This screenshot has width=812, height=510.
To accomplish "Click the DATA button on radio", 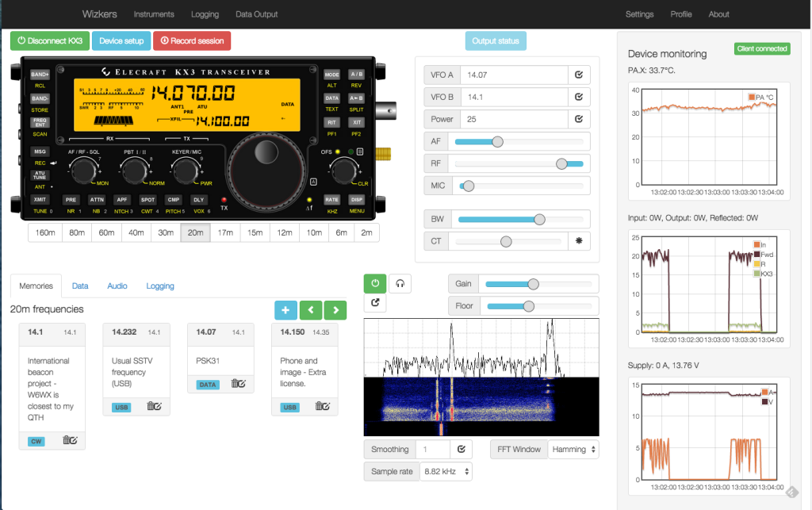I will pos(332,98).
